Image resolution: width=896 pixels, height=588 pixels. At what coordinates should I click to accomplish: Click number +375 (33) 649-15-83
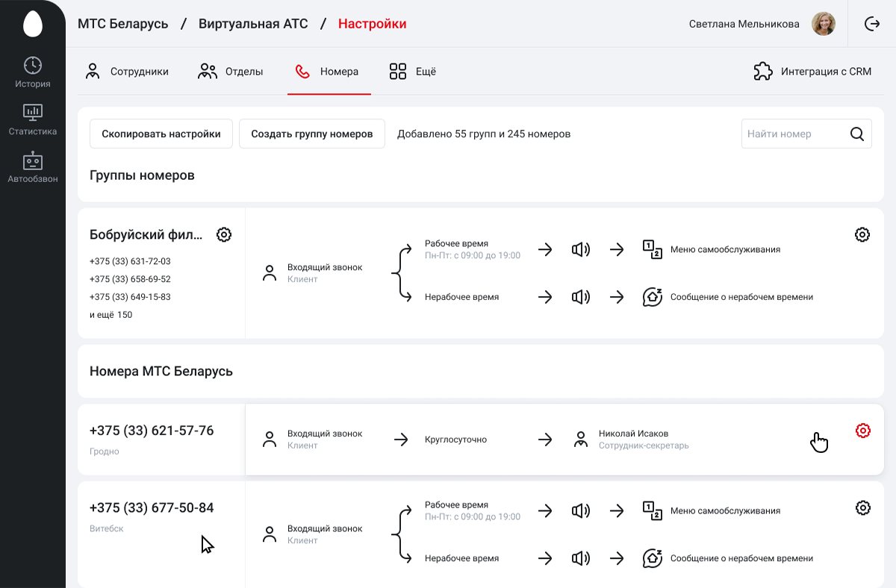(130, 297)
